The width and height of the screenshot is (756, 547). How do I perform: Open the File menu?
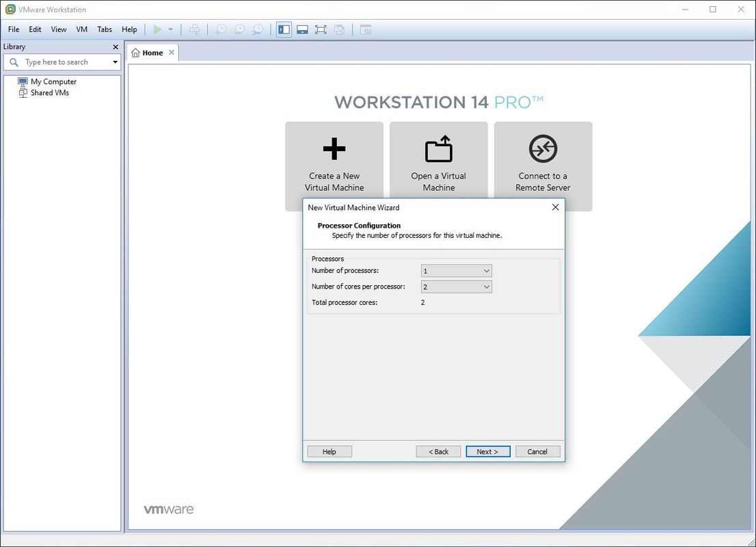tap(14, 29)
